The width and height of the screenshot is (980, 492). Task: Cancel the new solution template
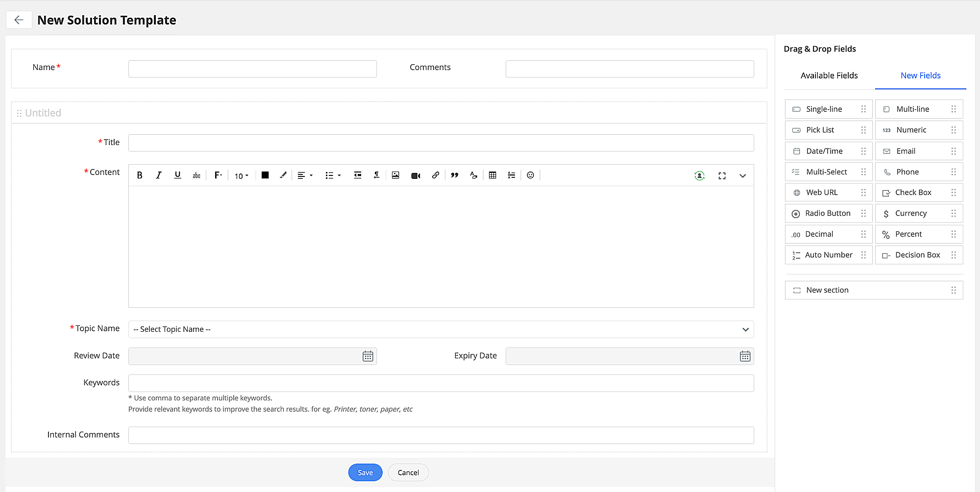(408, 472)
